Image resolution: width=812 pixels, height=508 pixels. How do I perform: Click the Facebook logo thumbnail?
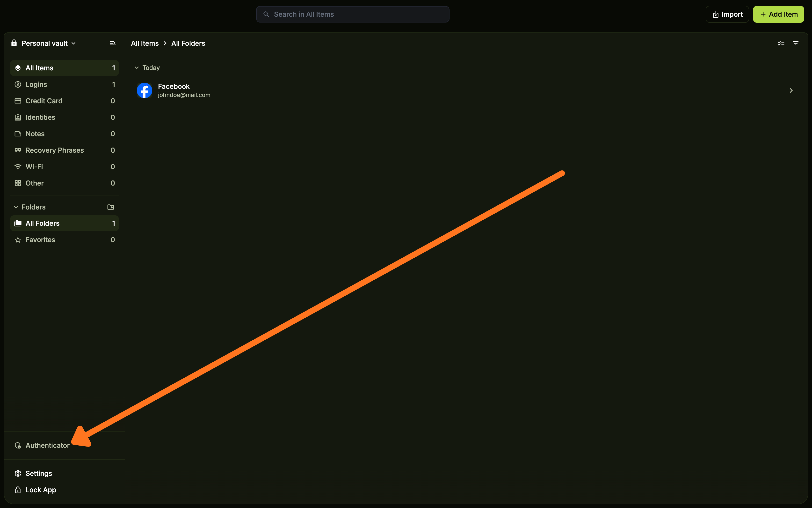(145, 91)
